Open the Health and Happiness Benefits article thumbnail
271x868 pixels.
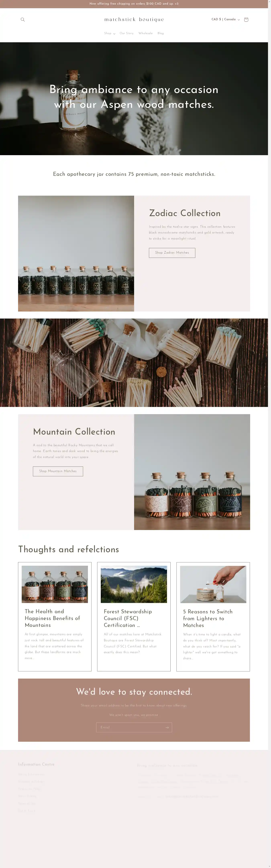pyautogui.click(x=55, y=584)
